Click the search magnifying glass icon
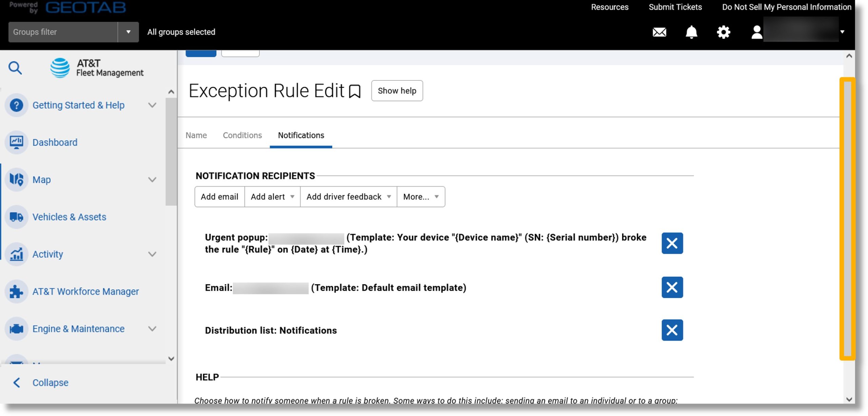This screenshot has width=868, height=416. [15, 67]
